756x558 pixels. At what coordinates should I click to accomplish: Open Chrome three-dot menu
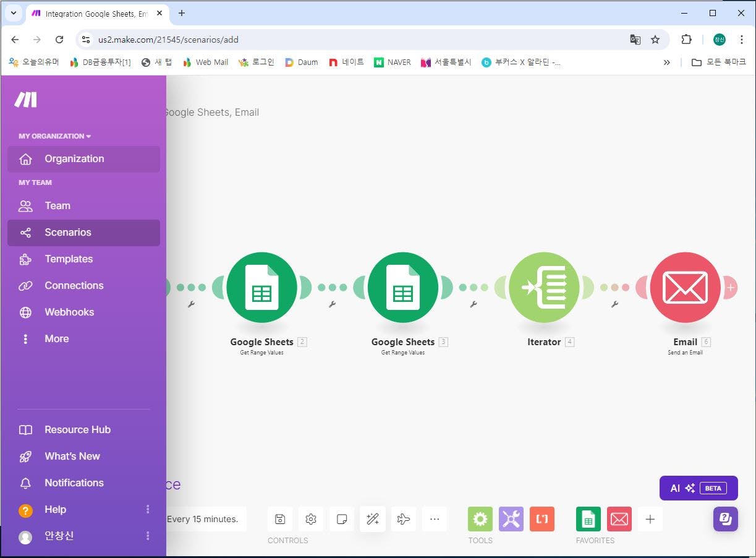tap(741, 40)
